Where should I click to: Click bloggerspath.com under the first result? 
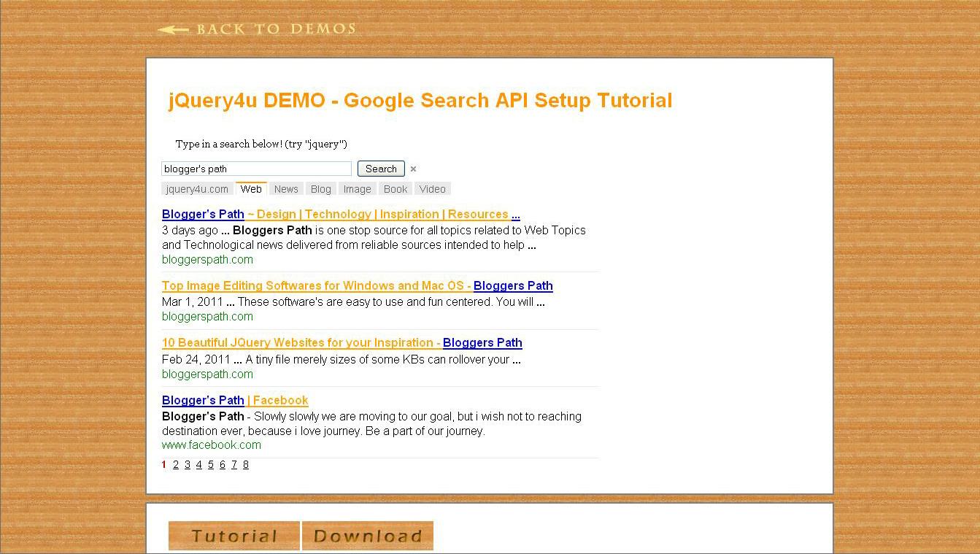207,260
